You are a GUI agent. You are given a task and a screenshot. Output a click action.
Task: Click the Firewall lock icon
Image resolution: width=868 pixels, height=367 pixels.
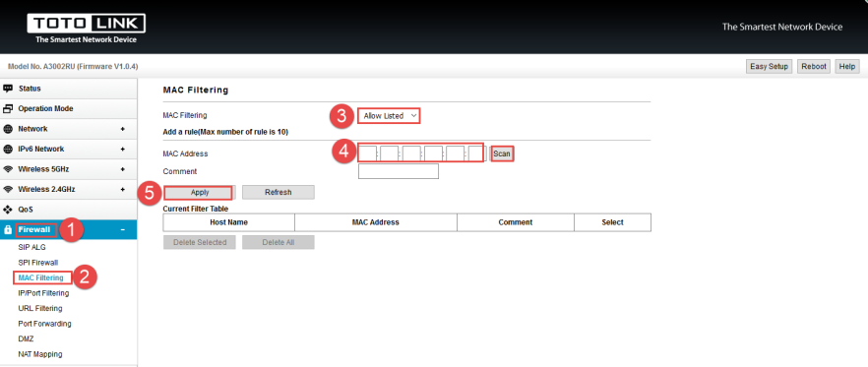tap(8, 229)
